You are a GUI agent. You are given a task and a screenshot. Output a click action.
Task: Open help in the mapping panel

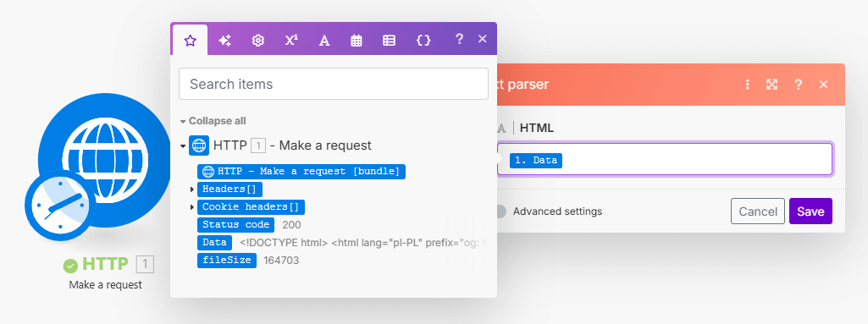click(459, 39)
